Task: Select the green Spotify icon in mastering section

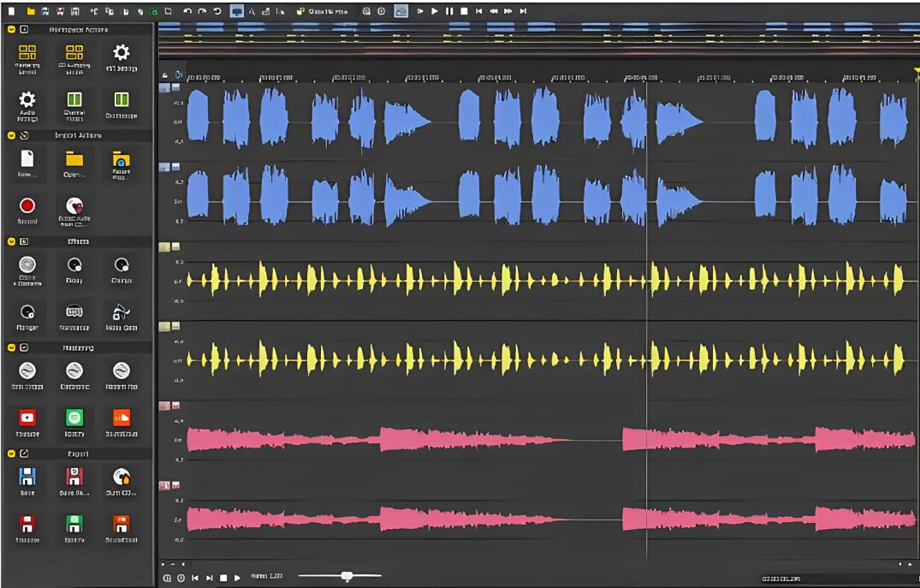Action: 74,417
